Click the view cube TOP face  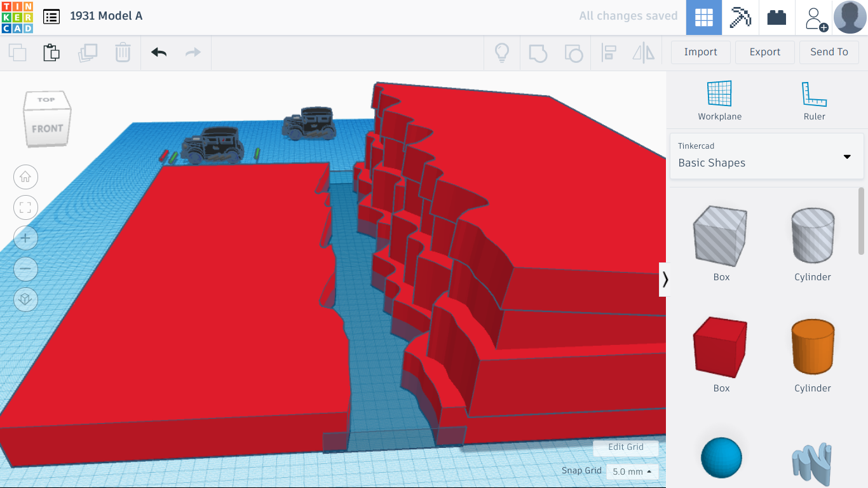[x=46, y=99]
